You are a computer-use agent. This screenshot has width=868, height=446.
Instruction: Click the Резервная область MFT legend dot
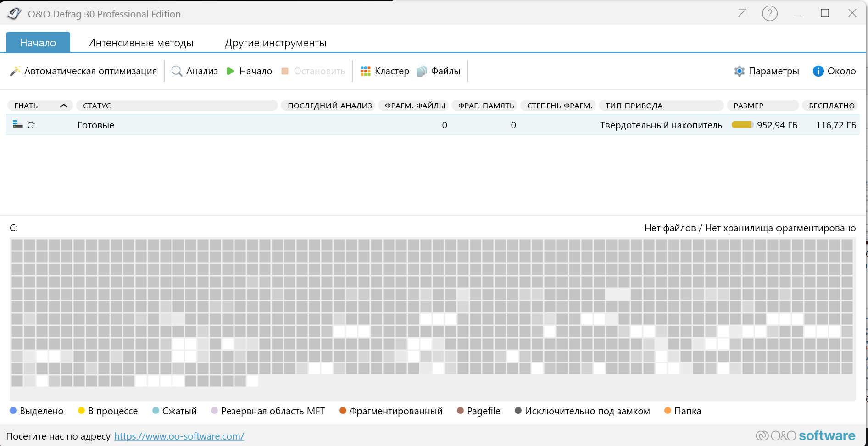point(214,410)
